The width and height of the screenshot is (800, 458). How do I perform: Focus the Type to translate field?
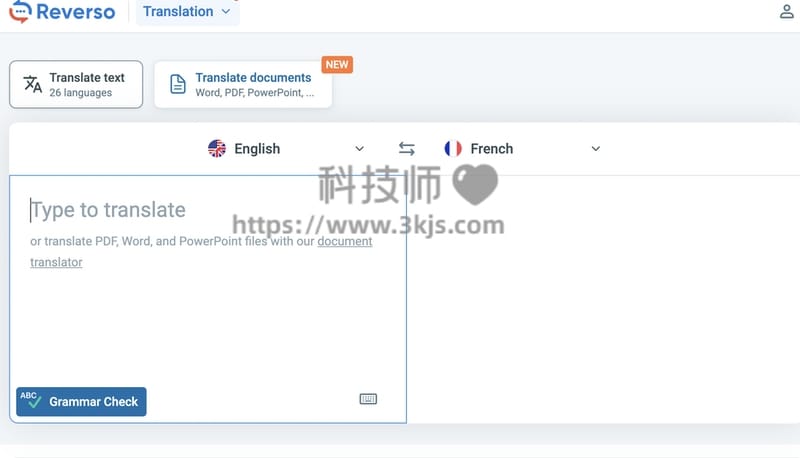coord(208,299)
